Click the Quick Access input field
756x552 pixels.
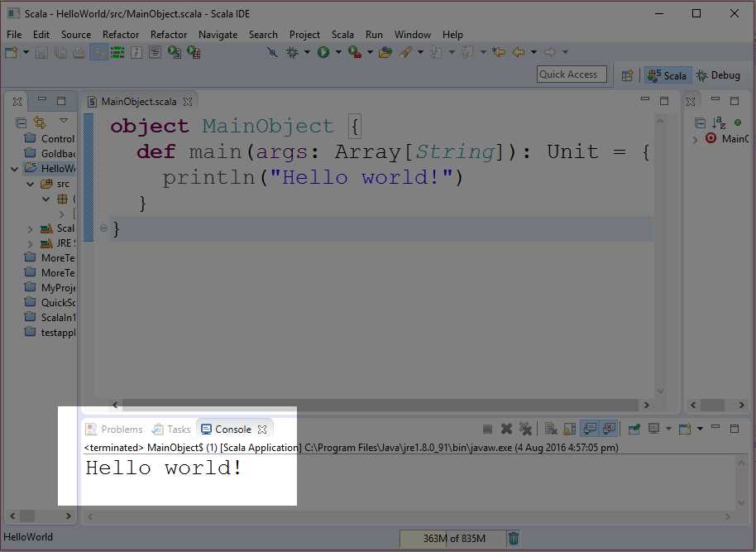click(572, 74)
